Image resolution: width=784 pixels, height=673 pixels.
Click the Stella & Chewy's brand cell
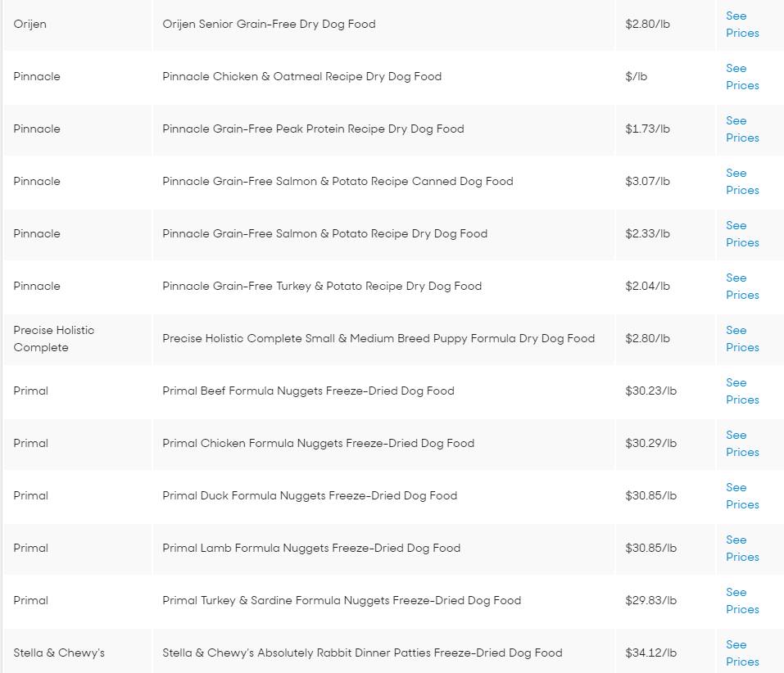(59, 653)
